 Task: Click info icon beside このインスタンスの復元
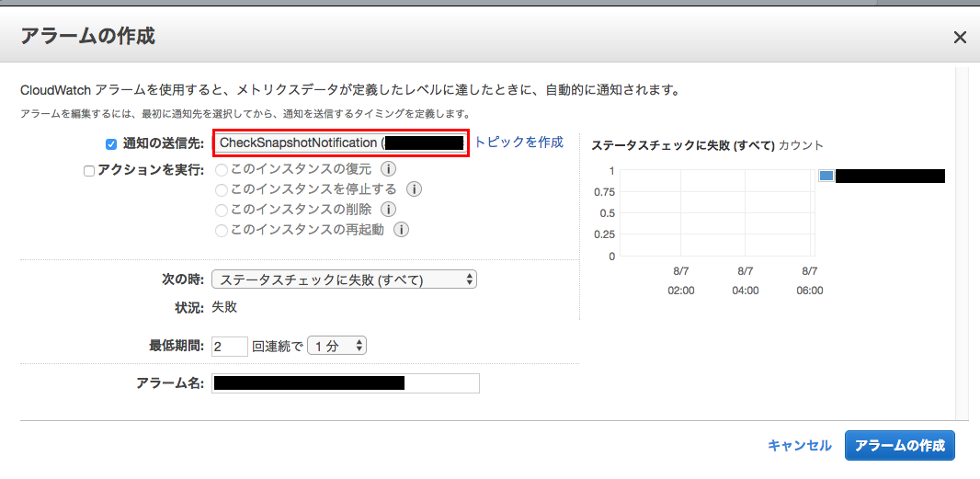pyautogui.click(x=389, y=169)
